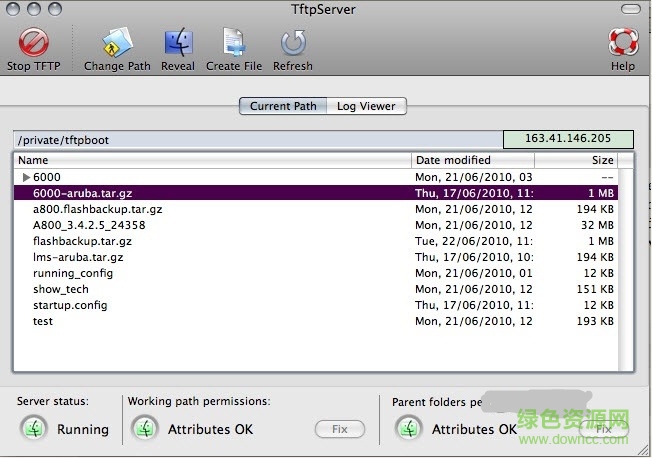Expand the 6000 folder disclosure triangle
This screenshot has height=458, width=652.
[x=26, y=177]
